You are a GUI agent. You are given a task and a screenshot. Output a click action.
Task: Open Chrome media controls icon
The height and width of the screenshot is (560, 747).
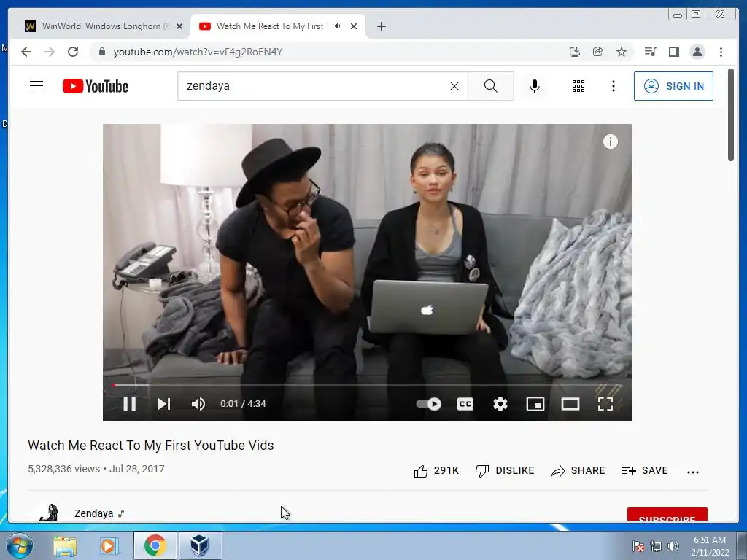tap(650, 52)
